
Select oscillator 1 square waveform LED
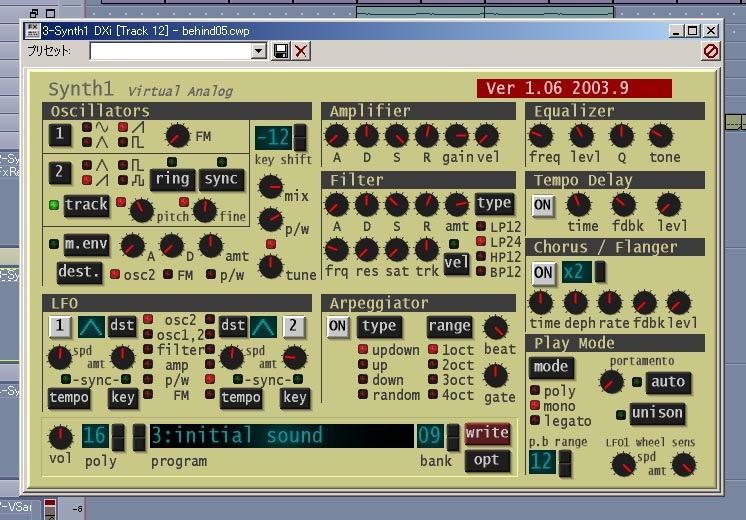pos(123,142)
